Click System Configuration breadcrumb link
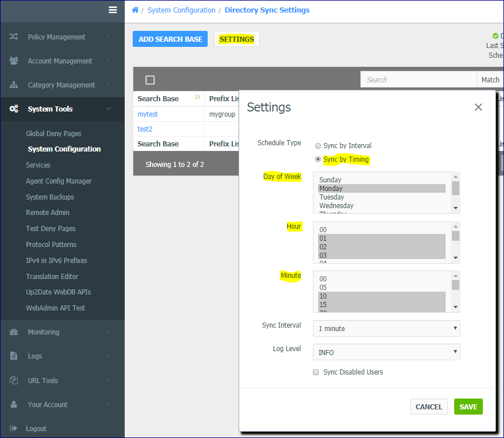Screen dimensions: 504x438 click(181, 10)
